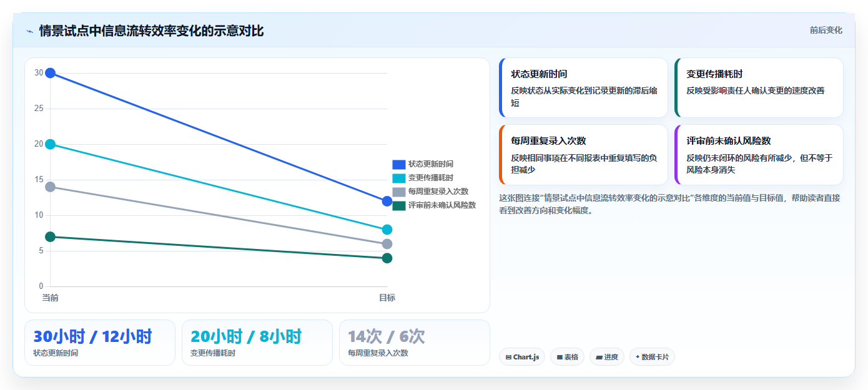
Task: Open the 变更传播耗时 description card
Action: point(759,87)
